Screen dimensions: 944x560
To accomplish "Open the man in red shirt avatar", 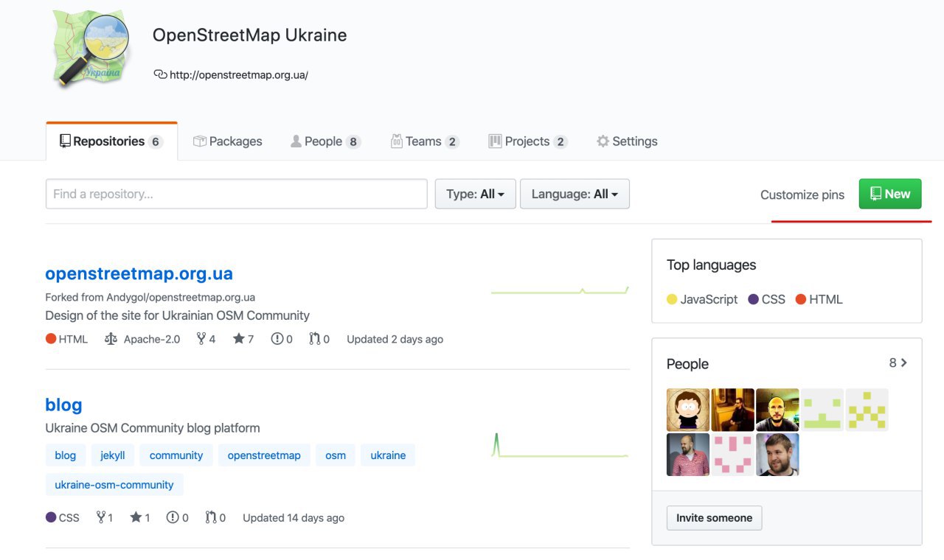I will (x=688, y=455).
